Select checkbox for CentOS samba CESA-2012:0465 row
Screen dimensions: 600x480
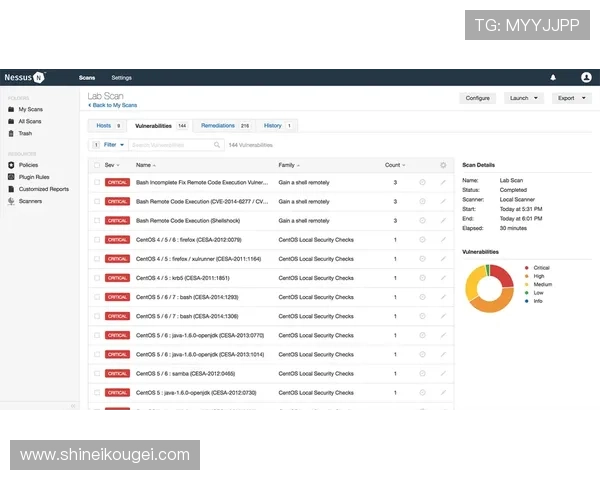(97, 374)
